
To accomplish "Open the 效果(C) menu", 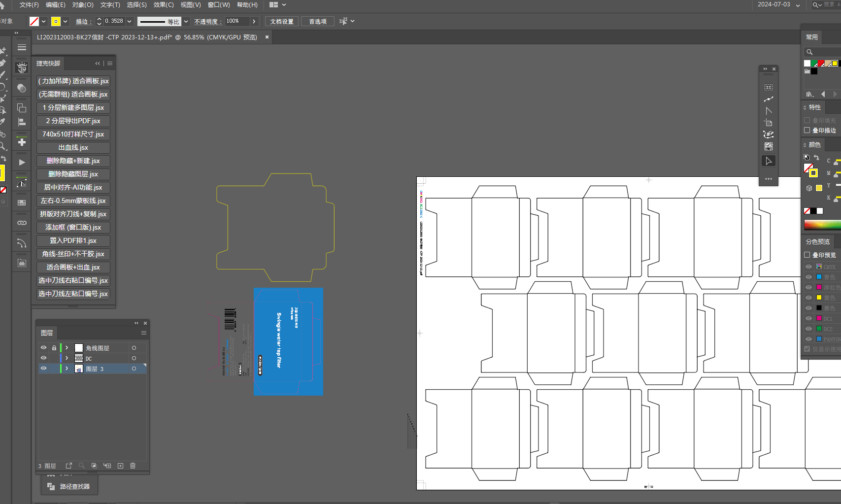I will 164,5.
